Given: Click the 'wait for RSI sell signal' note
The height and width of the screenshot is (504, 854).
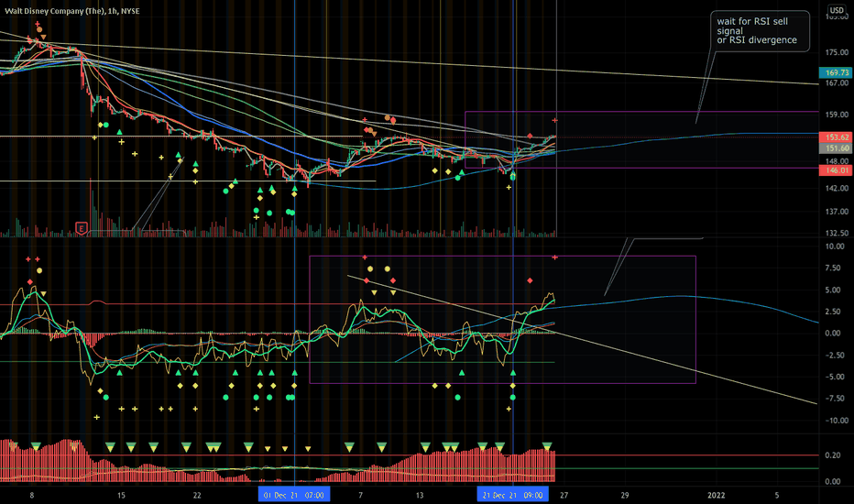Looking at the screenshot, I should 760,31.
